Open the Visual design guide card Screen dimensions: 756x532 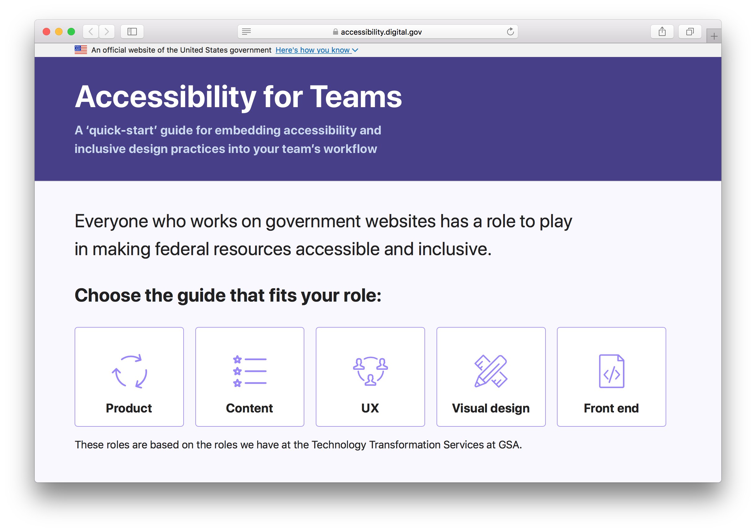(x=491, y=377)
